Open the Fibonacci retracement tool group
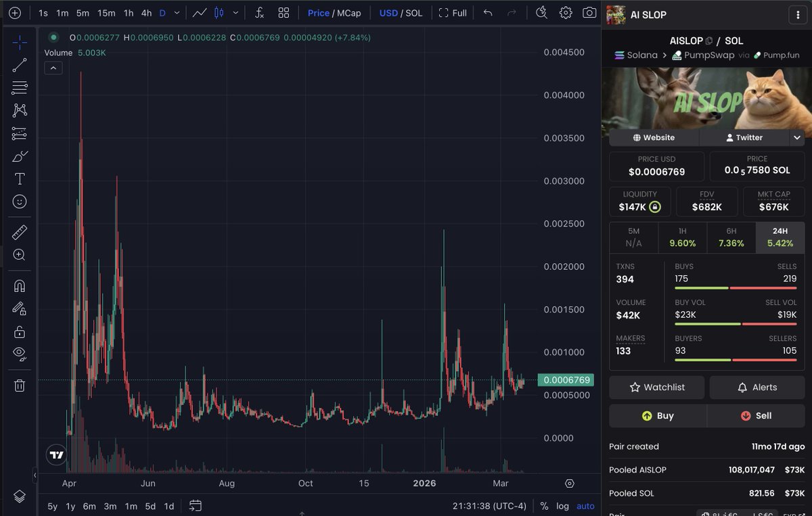This screenshot has height=516, width=812. (20, 88)
